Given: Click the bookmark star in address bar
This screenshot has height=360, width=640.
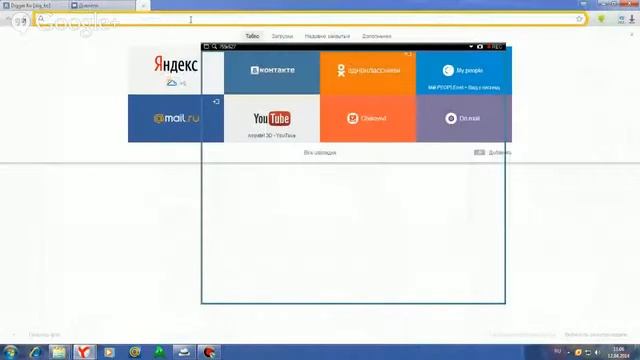Looking at the screenshot, I should [579, 19].
